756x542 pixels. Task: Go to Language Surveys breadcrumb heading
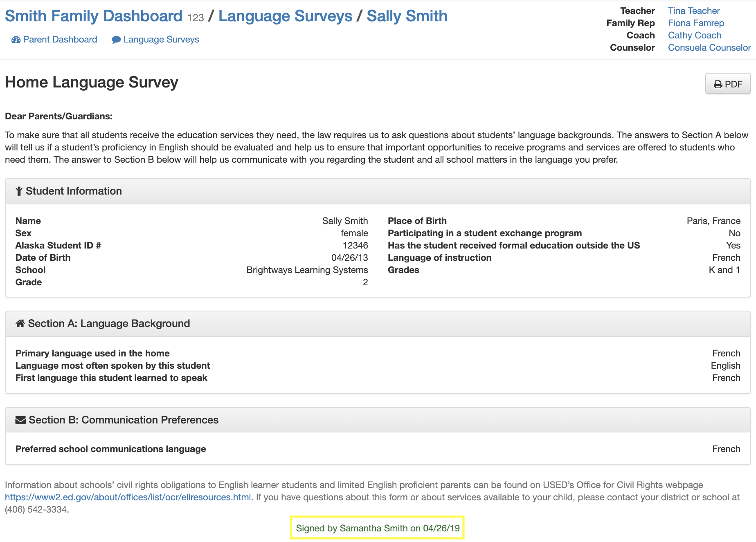click(285, 16)
